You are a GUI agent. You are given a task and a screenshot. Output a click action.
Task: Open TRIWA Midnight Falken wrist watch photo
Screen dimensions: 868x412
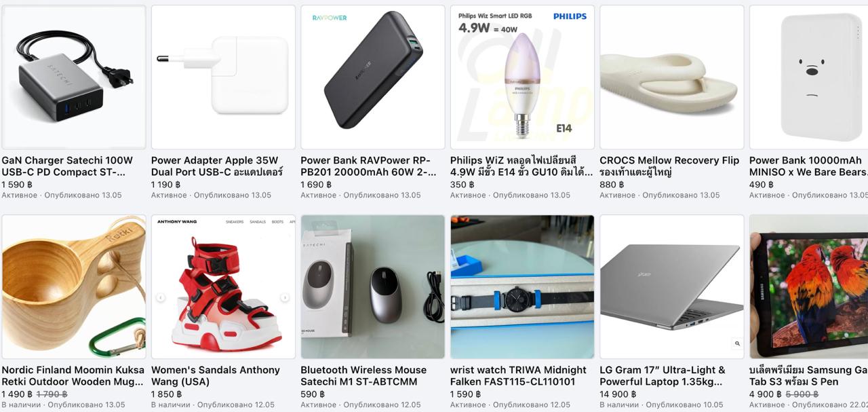522,287
